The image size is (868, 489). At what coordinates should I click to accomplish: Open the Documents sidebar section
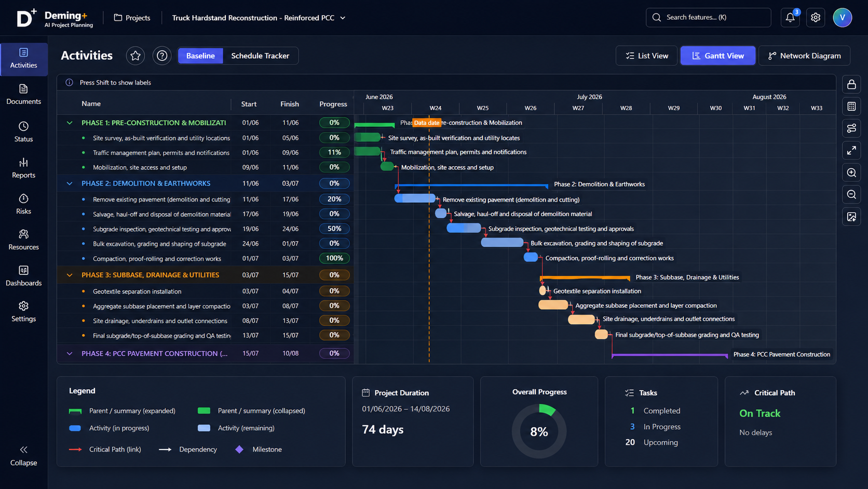[24, 95]
